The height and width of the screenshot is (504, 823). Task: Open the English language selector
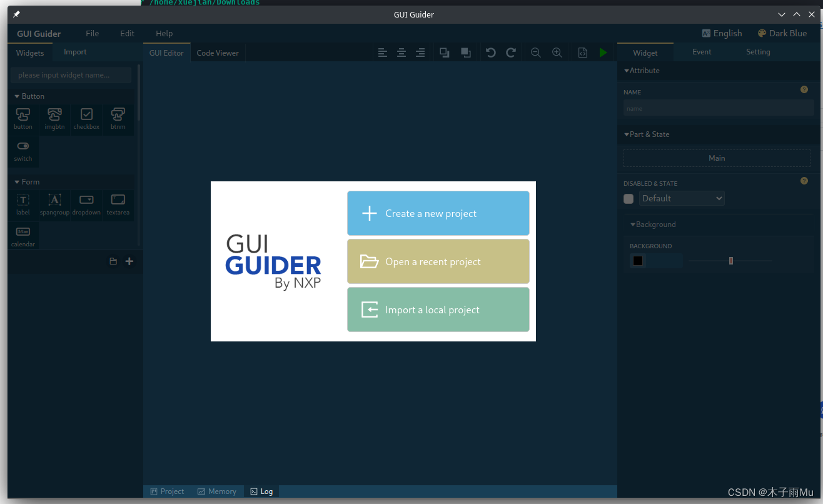click(x=722, y=33)
